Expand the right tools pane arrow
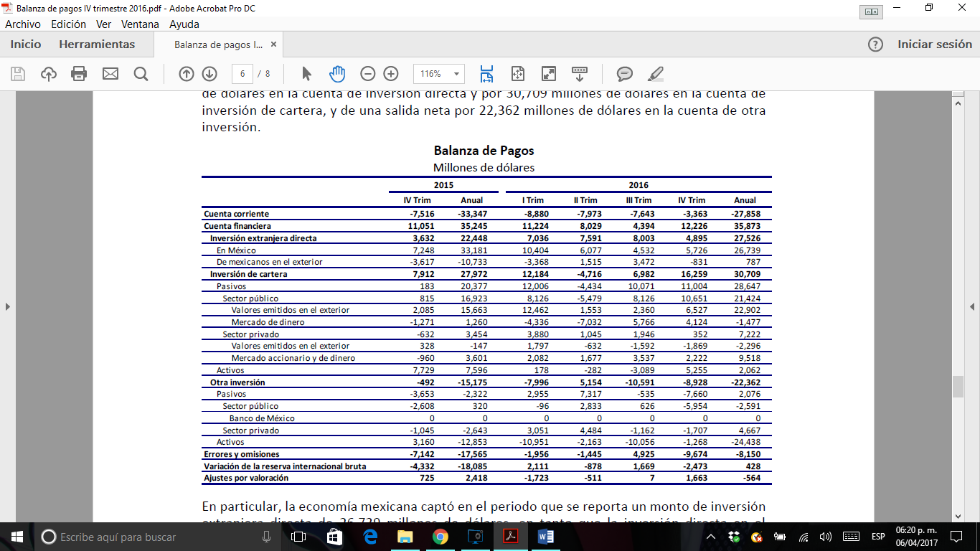980x551 pixels. point(972,307)
